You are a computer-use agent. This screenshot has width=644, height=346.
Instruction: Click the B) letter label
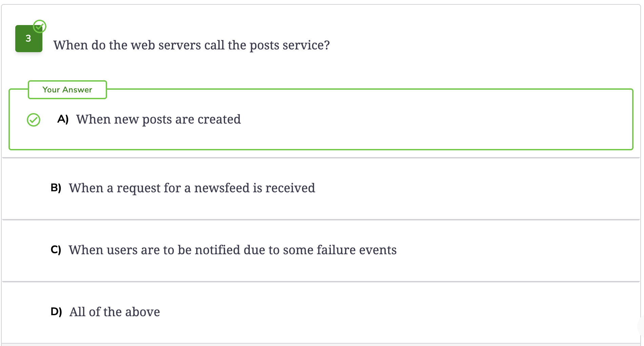(56, 188)
